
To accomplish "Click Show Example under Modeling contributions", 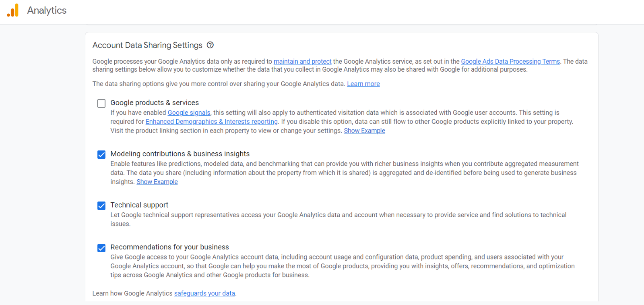I will coord(157,182).
